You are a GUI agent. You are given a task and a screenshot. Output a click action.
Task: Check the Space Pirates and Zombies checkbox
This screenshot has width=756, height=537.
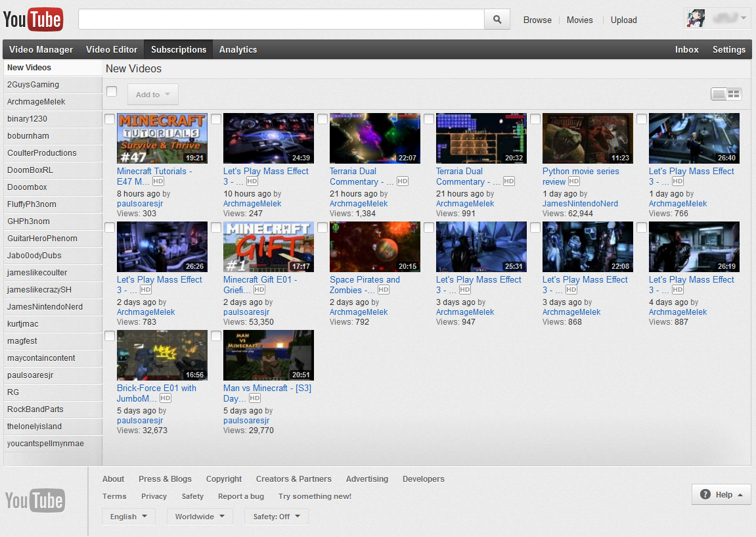(x=322, y=227)
